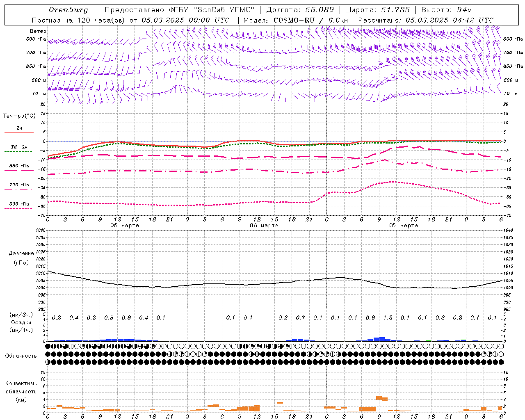Click the '(мм/1ч.)' units label

click(x=21, y=330)
